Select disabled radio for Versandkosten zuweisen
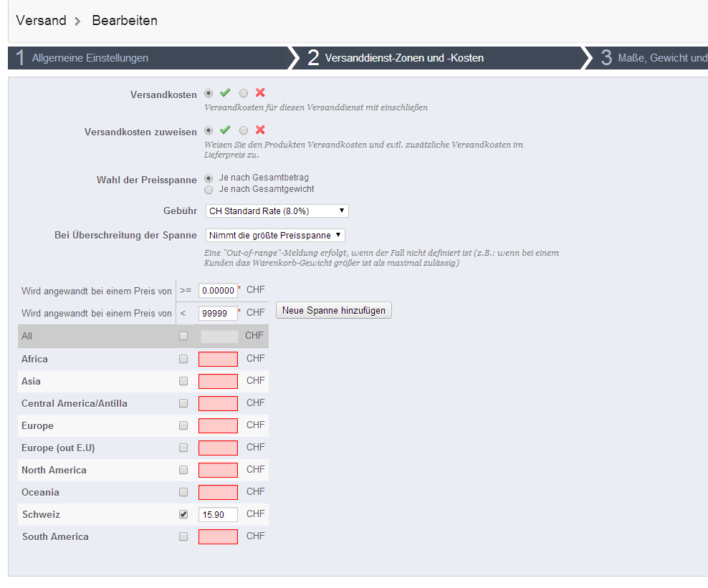Image resolution: width=708 pixels, height=588 pixels. 244,131
